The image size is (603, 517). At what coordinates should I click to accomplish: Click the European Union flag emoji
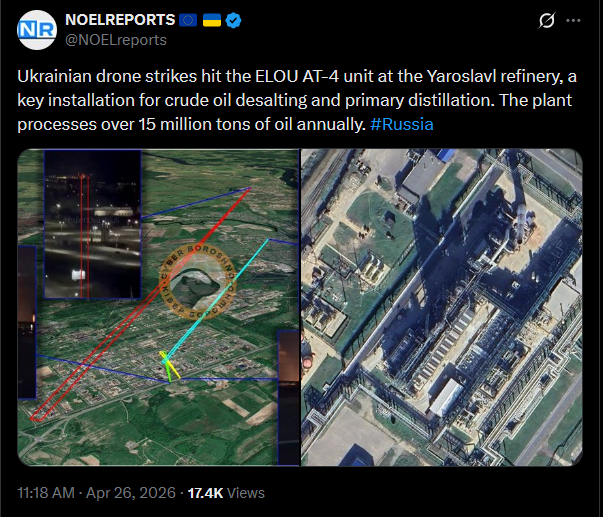pos(188,20)
